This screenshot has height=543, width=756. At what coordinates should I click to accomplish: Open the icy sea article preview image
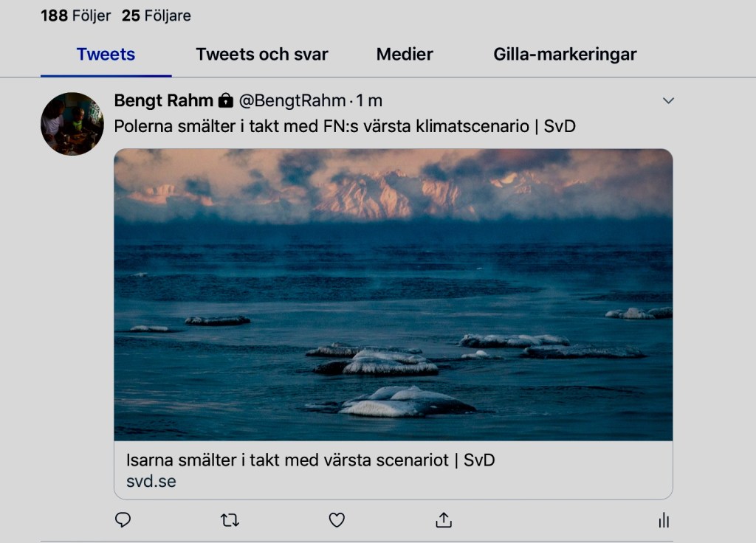point(393,294)
